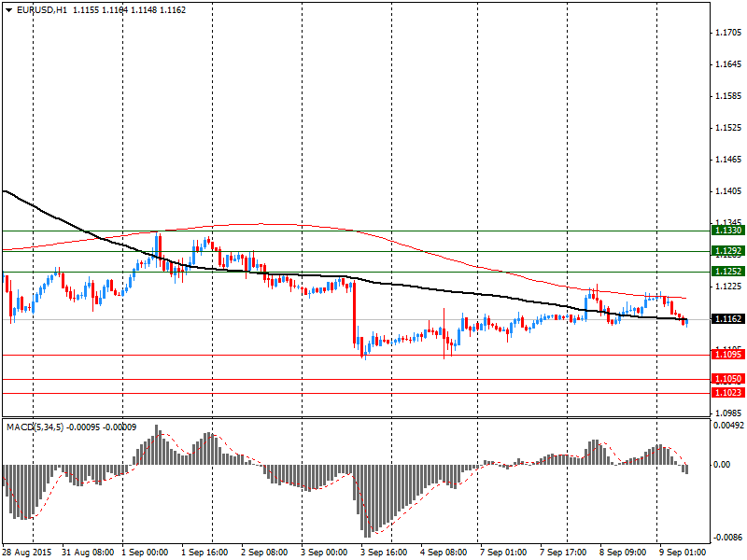Viewport: 747px width, 560px height.
Task: Click the 2 Sep 08:00 time label
Action: click(x=264, y=553)
